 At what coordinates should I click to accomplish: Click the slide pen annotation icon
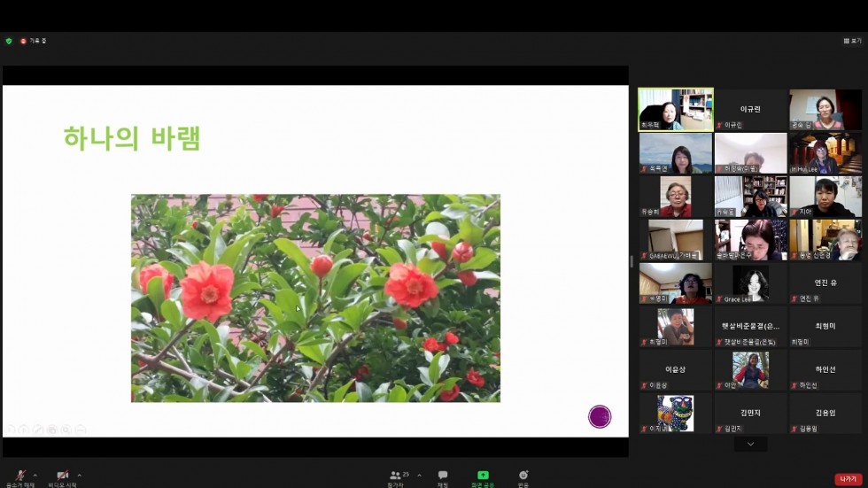[38, 430]
